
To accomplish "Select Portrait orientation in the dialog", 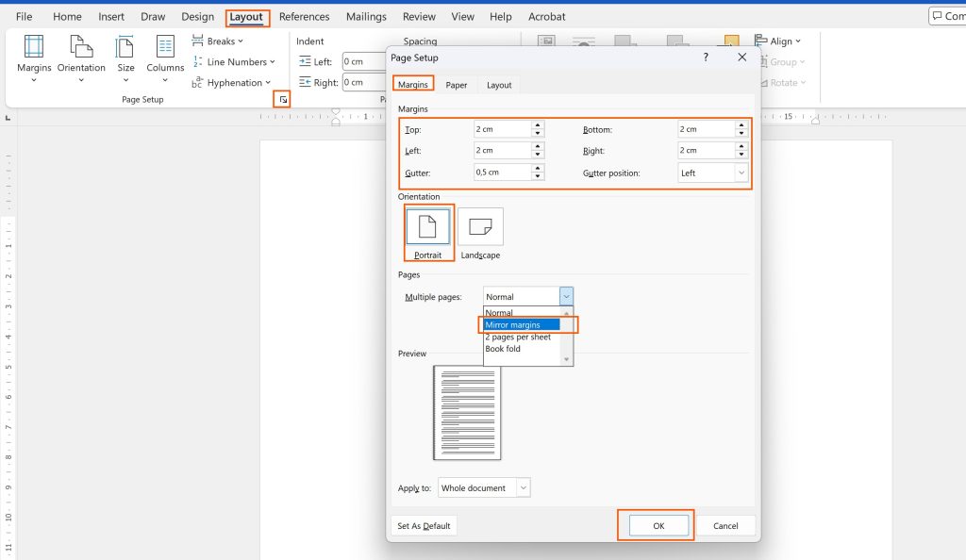I will tap(428, 228).
